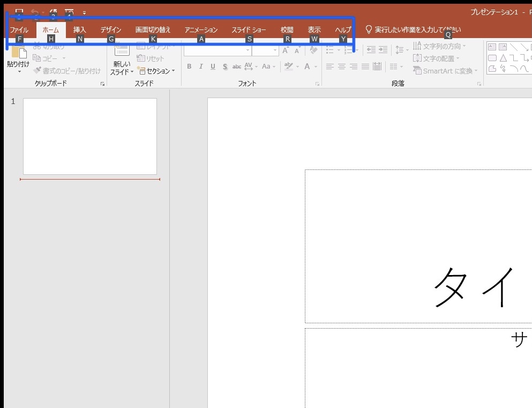Toggle center text alignment
The height and width of the screenshot is (408, 532).
tap(342, 66)
